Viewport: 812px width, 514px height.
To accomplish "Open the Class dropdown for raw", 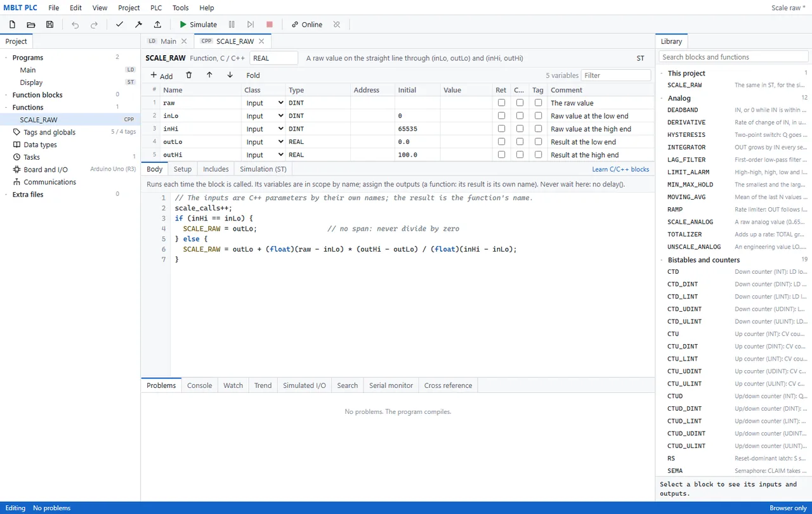I will (264, 103).
